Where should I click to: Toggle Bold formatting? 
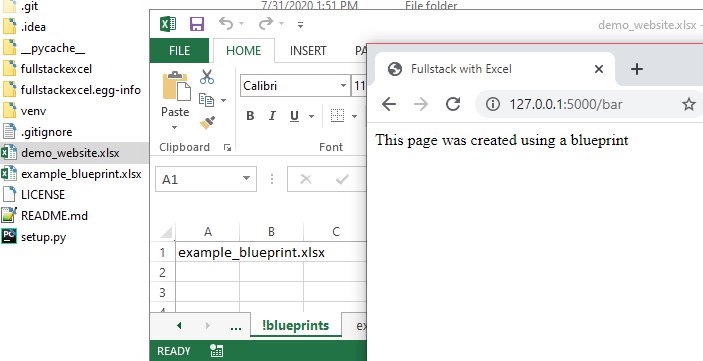[250, 116]
